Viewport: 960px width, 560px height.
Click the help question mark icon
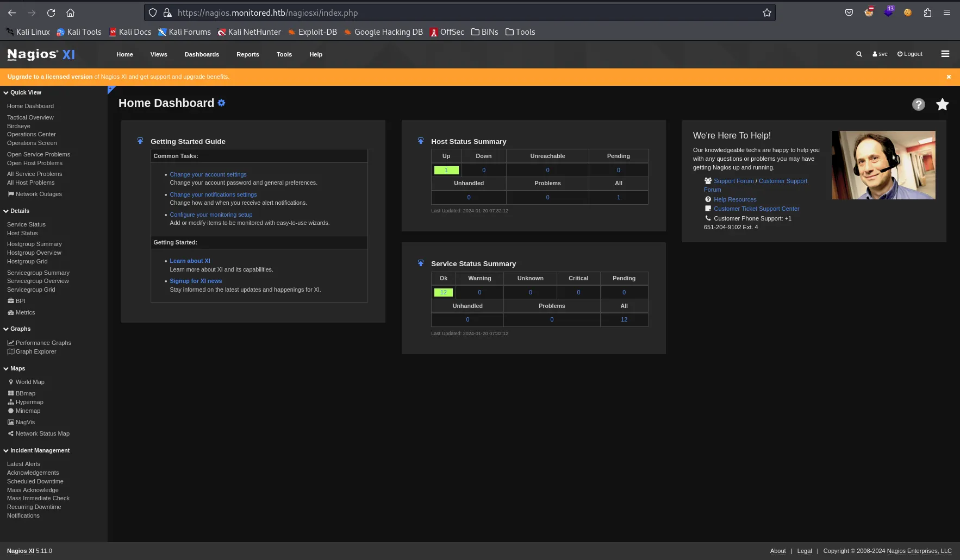918,104
